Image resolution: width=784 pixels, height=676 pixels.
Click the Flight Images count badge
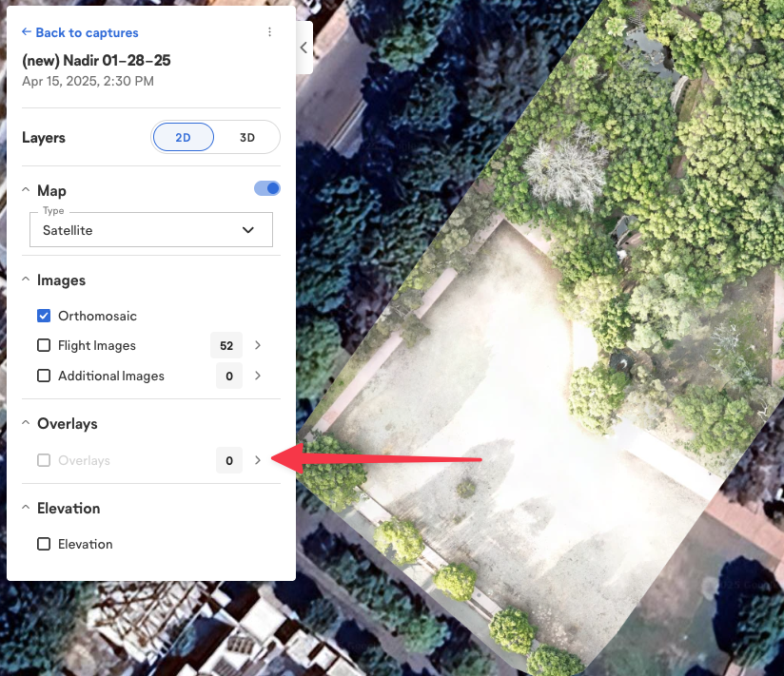click(x=225, y=345)
